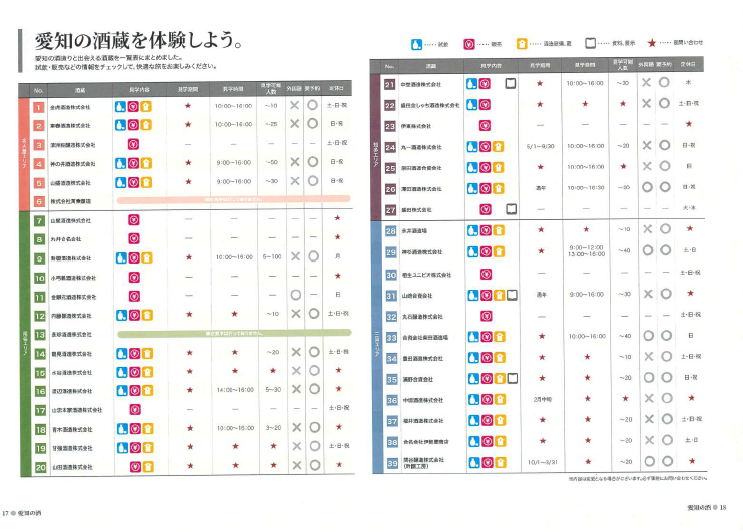
Task: Click the pink sales icon in row 11
Action: 134,297
